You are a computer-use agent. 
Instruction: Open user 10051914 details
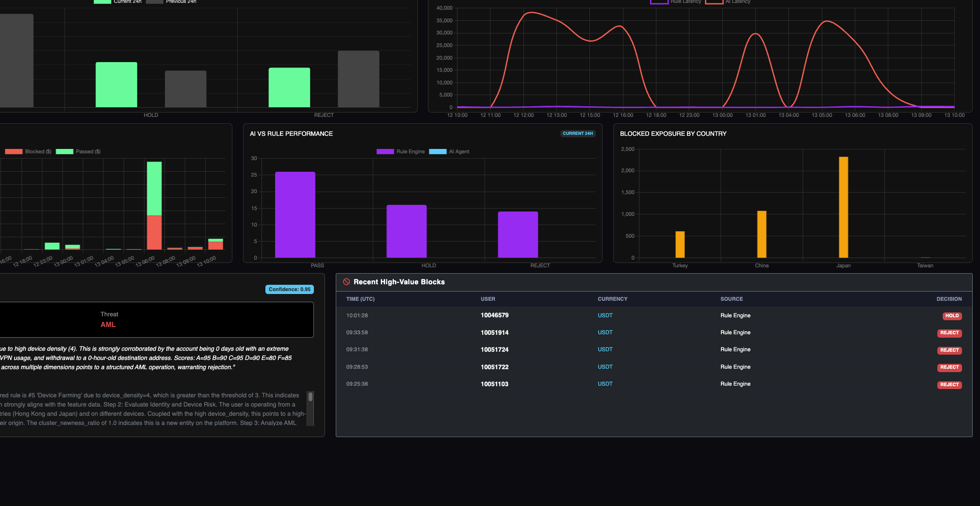coord(494,332)
